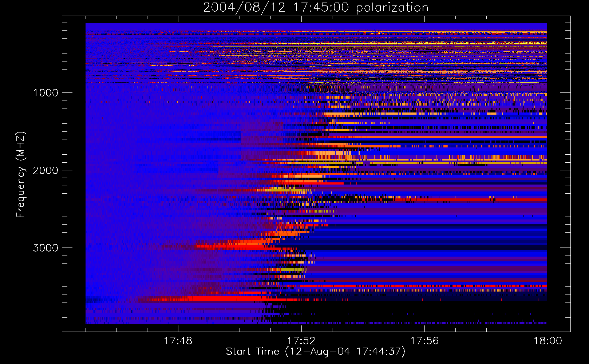Screen dimensions: 589x364
Task: Click the plot title '2004/08/12 17:45:00 polarization'
Action: point(316,8)
